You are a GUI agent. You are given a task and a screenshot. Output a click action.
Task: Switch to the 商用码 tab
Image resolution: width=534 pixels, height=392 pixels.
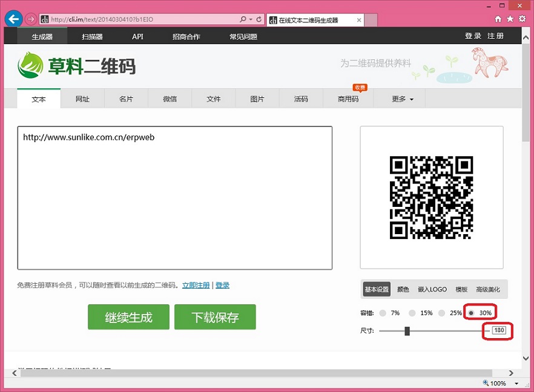[x=348, y=99]
